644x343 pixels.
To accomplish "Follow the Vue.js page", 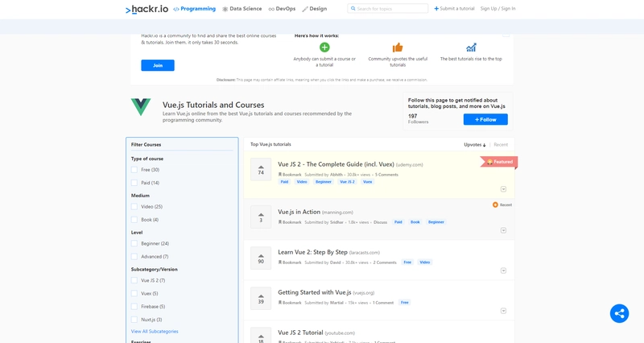I will pos(485,119).
